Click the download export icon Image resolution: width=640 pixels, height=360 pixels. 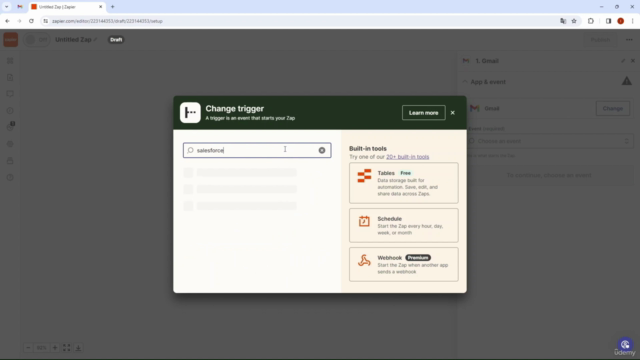(x=78, y=348)
